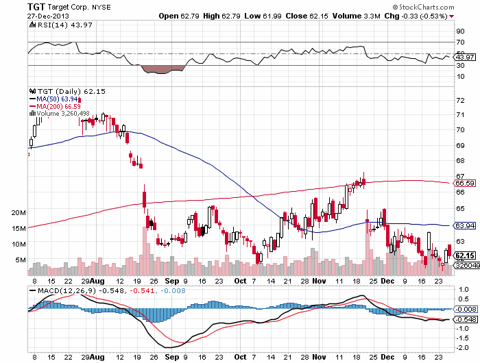Screen dimensions: 480x363
Task: Click the boxed -0.548 MACD axis marker
Action: 467,320
